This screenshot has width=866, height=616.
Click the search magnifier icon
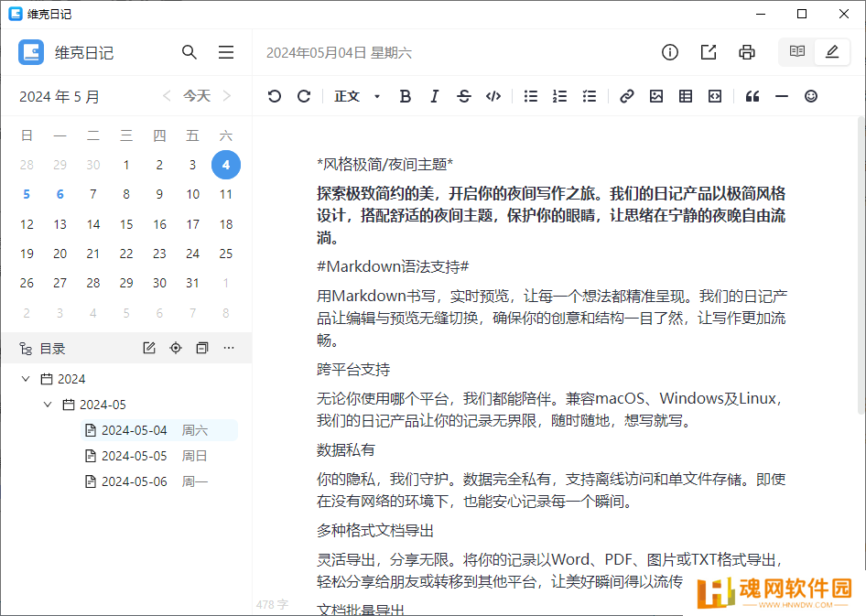point(189,52)
